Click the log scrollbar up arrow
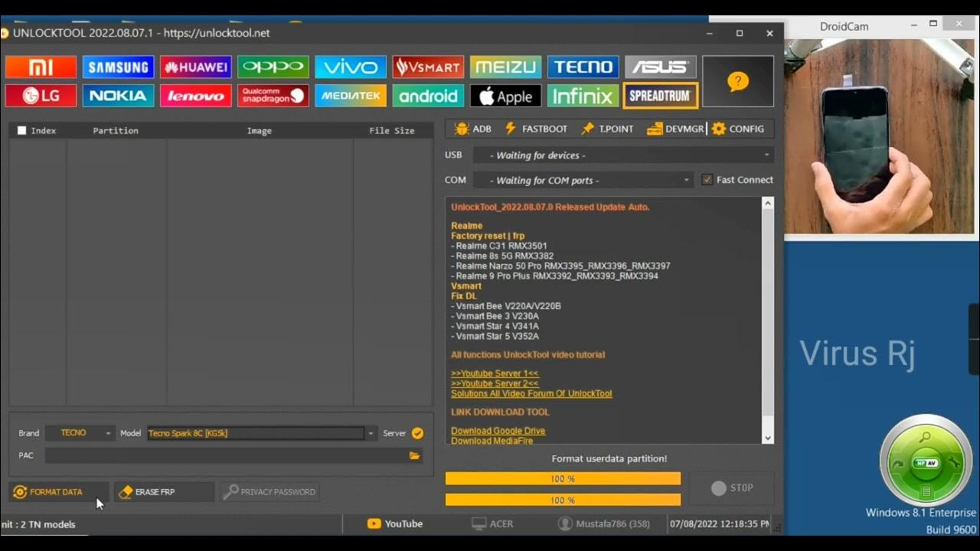 pos(768,203)
